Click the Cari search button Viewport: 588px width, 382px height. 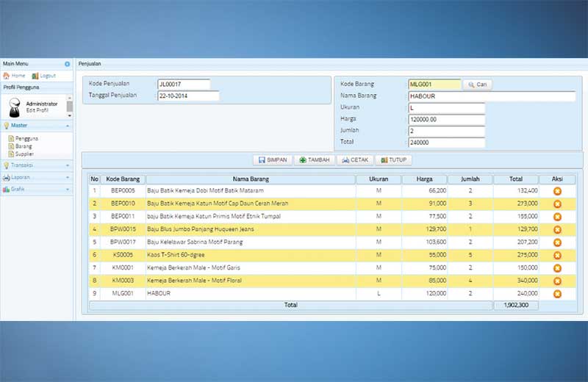click(477, 84)
